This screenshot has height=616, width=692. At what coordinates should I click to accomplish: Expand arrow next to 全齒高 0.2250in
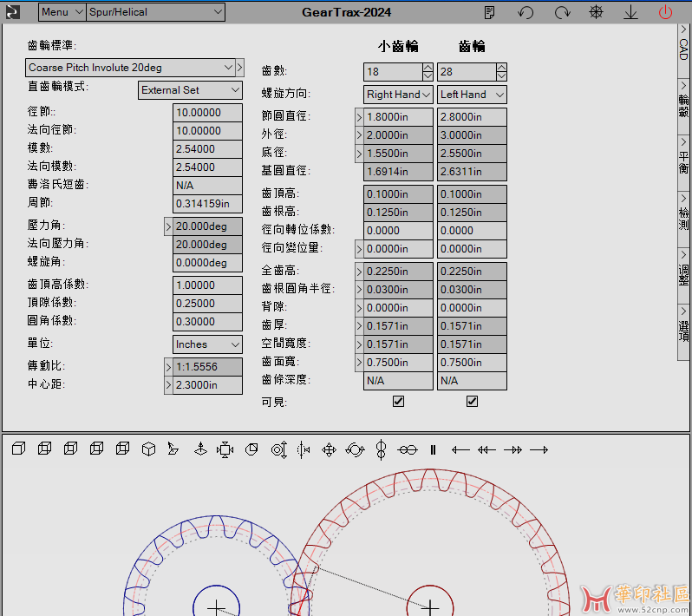(359, 272)
